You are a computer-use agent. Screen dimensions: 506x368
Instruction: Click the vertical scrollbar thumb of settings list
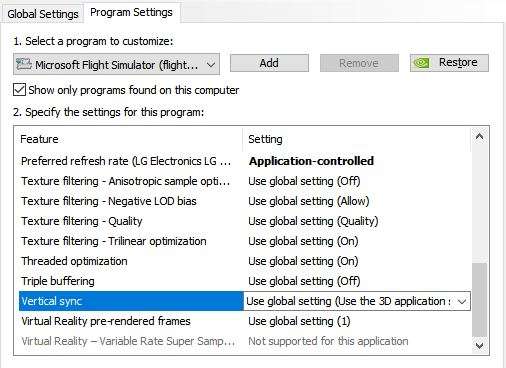click(x=480, y=300)
